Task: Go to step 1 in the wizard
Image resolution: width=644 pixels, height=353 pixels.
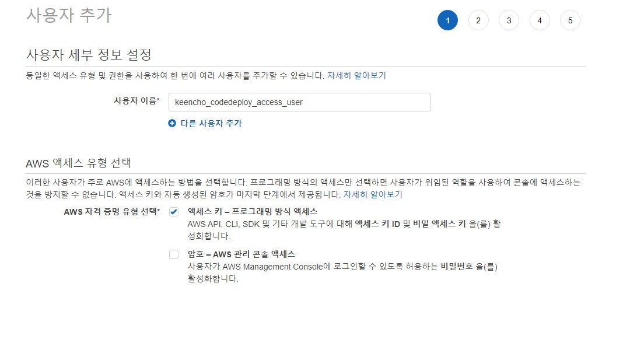Action: (x=447, y=20)
